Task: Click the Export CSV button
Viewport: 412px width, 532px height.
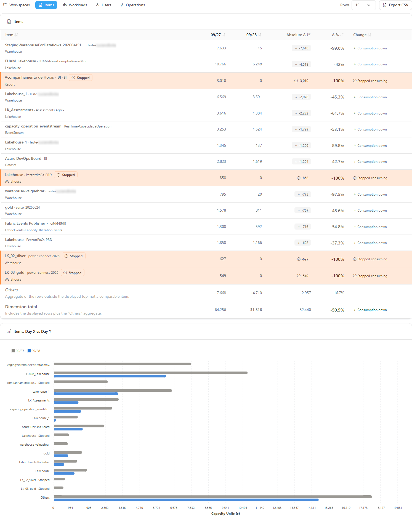Action: click(x=395, y=5)
